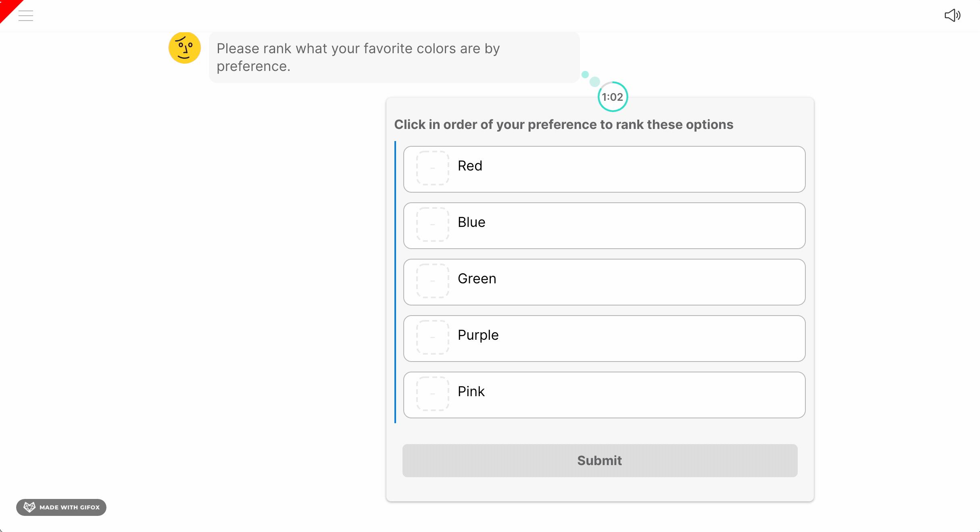The width and height of the screenshot is (980, 532).
Task: Click the yellow smiley face avatar
Action: click(x=185, y=48)
